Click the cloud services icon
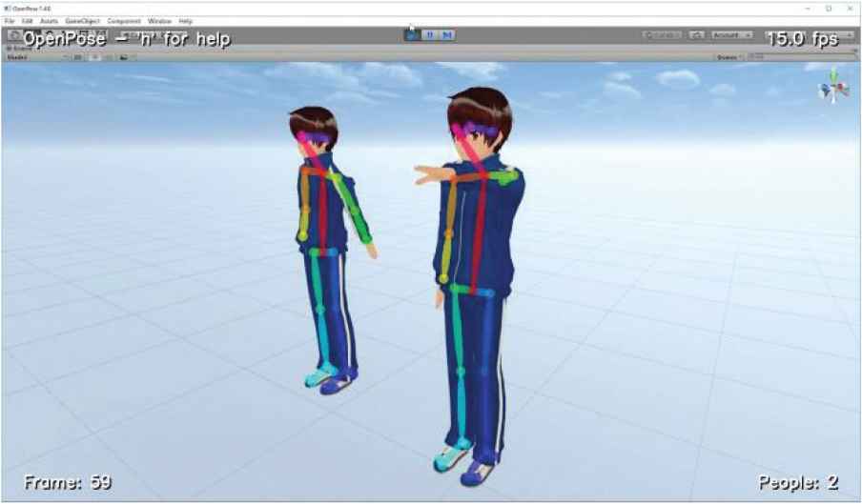Screen dimensions: 862x504 click(697, 35)
